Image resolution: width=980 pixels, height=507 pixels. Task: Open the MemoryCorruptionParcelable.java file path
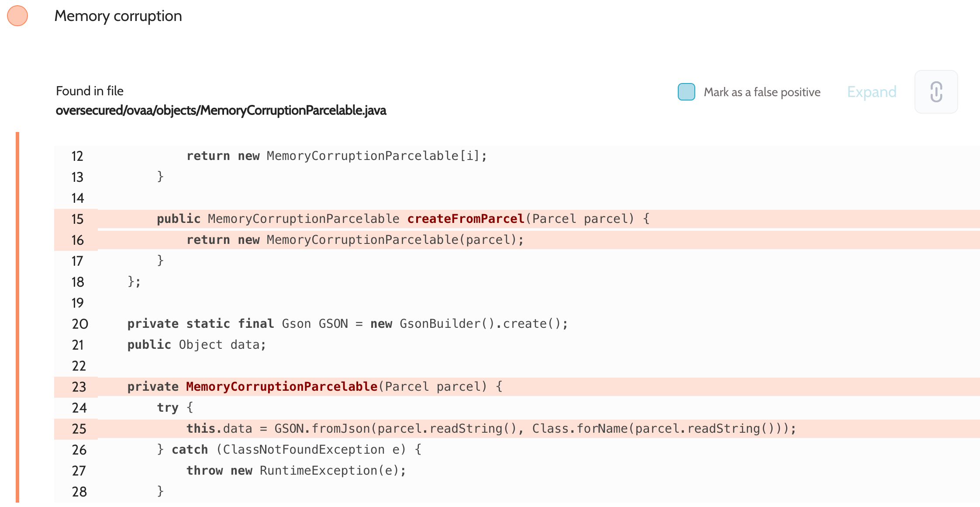coord(221,110)
